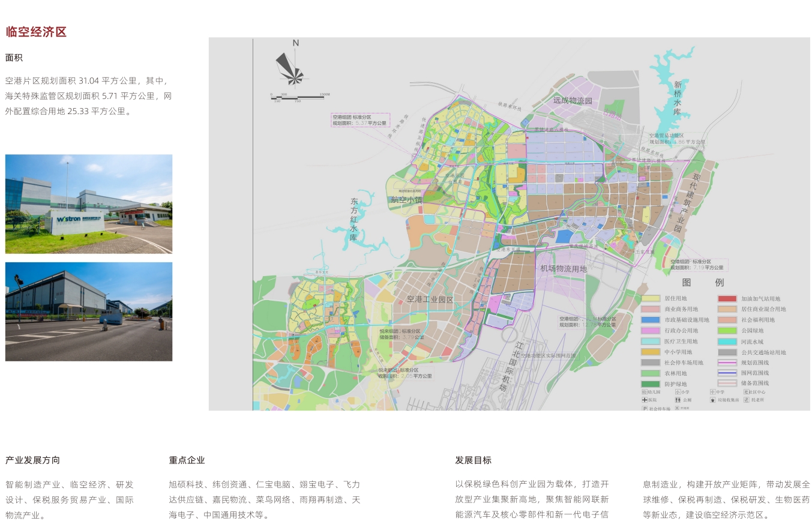This screenshot has width=812, height=521.
Task: Click the 31.04 平方公里 area paragraph
Action: pyautogui.click(x=89, y=96)
